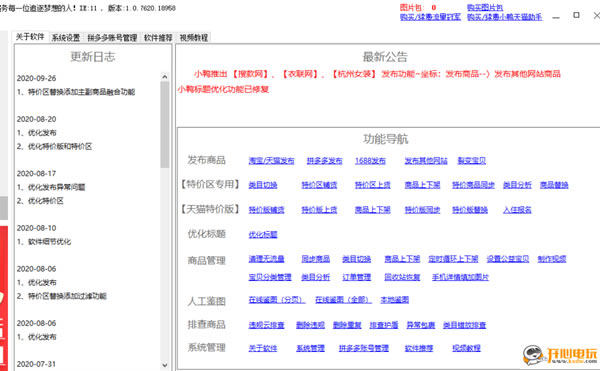Open the 购买/续费 link below 图片包
Image resolution: width=600 pixels, height=371 pixels.
coord(430,17)
